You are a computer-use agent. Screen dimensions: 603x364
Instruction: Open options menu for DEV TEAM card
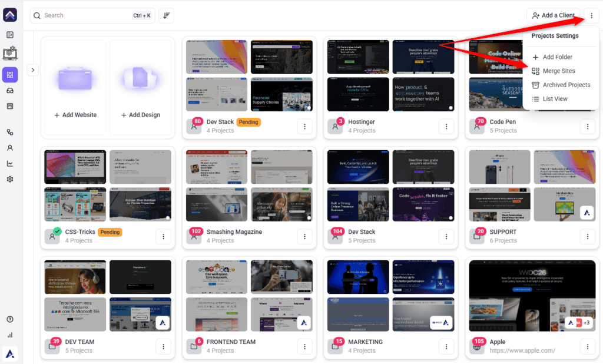pyautogui.click(x=163, y=347)
